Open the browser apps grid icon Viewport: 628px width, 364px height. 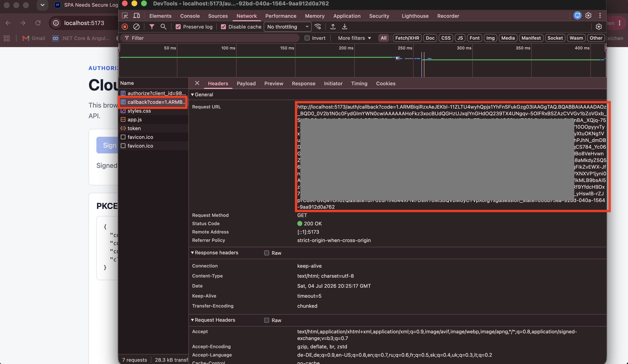click(7, 38)
